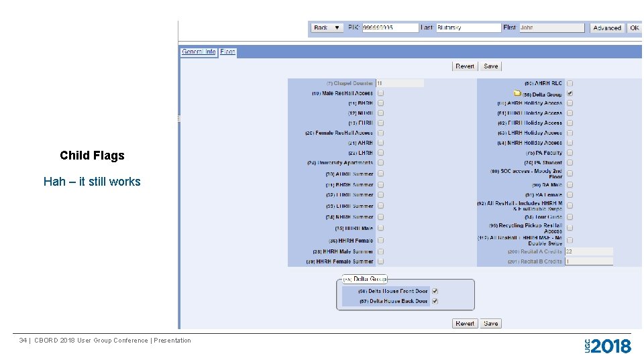The height and width of the screenshot is (362, 644).
Task: Open the Advanced search button
Action: point(606,28)
